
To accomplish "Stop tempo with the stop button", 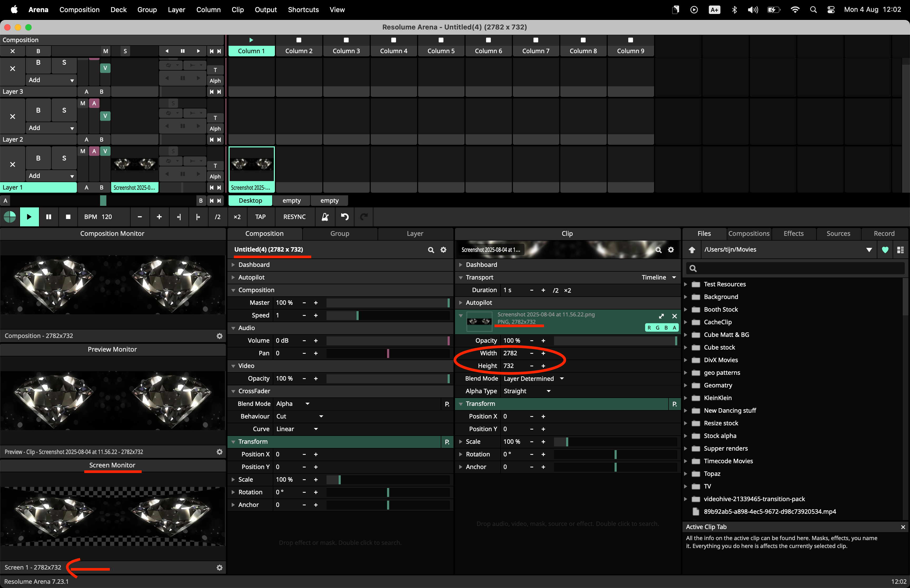I will (x=68, y=217).
